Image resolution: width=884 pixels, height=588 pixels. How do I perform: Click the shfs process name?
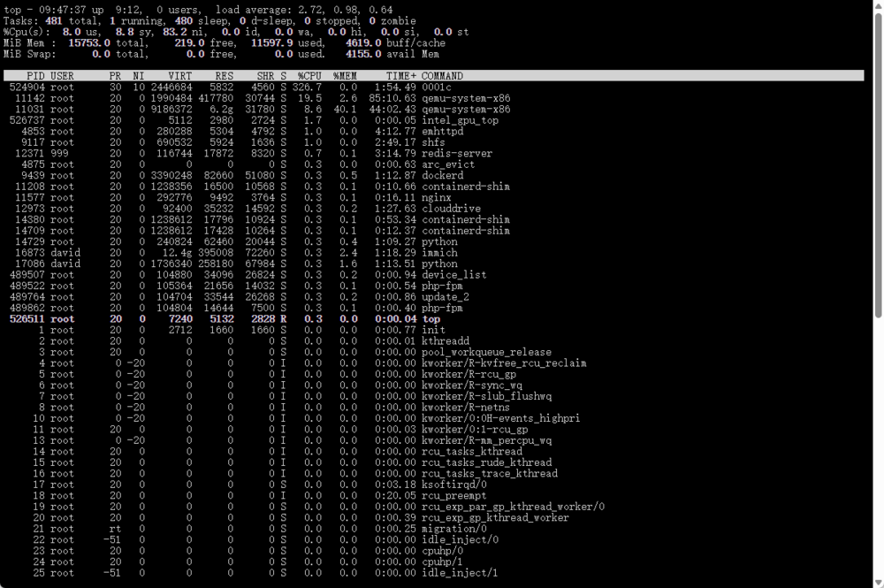[433, 142]
